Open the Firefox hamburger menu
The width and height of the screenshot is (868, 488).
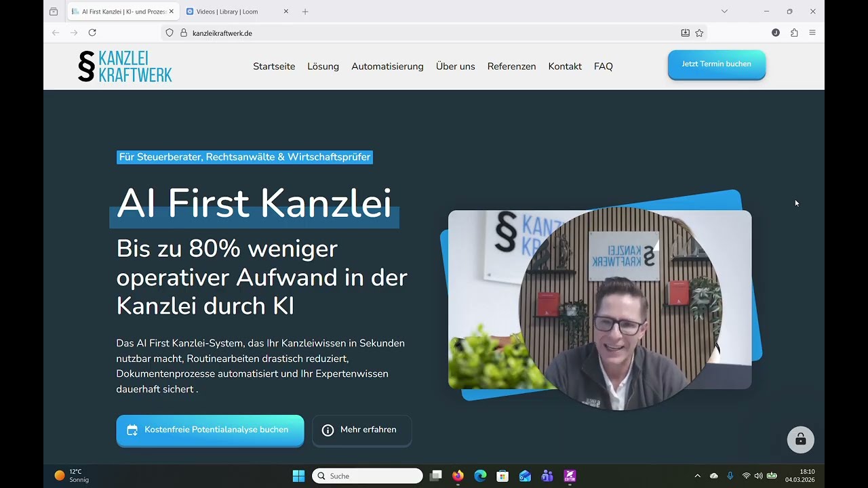[x=812, y=33]
